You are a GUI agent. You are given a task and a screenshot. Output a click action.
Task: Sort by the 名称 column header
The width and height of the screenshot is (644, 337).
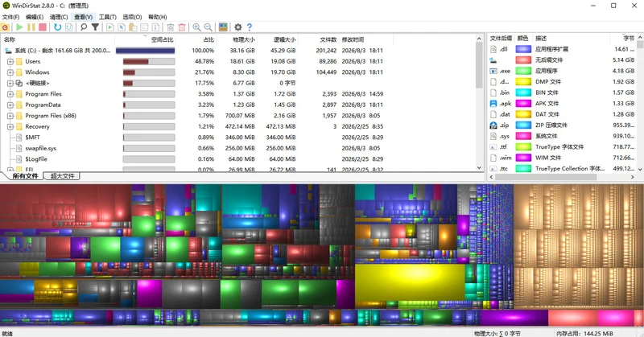point(57,40)
